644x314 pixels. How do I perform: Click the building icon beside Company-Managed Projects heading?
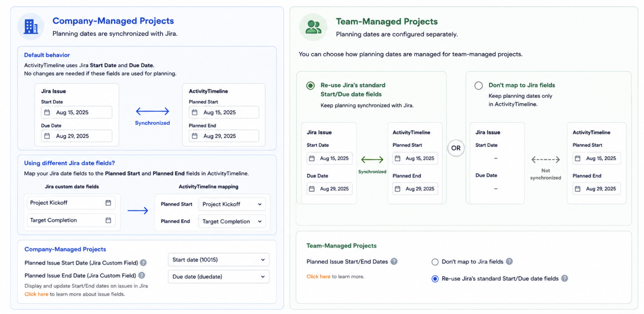(31, 27)
